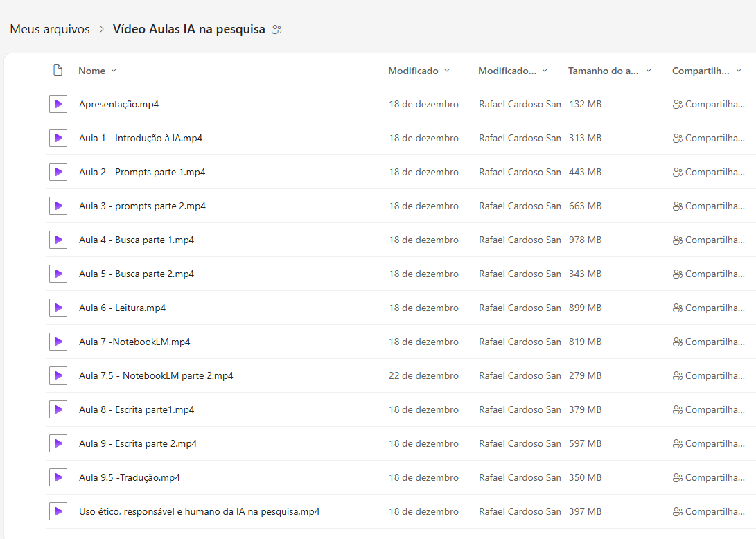Image resolution: width=756 pixels, height=539 pixels.
Task: Click the 597 MB file size value
Action: tap(585, 443)
